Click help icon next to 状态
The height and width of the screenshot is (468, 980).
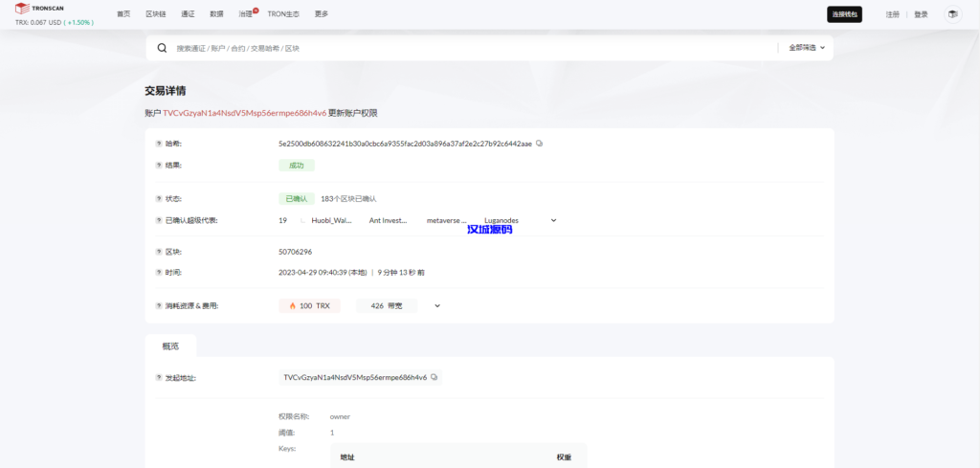coord(159,199)
